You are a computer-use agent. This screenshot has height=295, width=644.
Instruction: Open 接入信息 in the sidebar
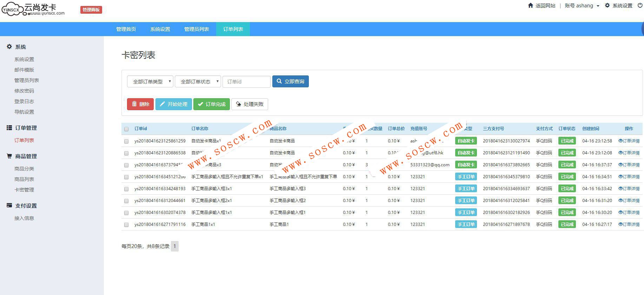pos(24,218)
